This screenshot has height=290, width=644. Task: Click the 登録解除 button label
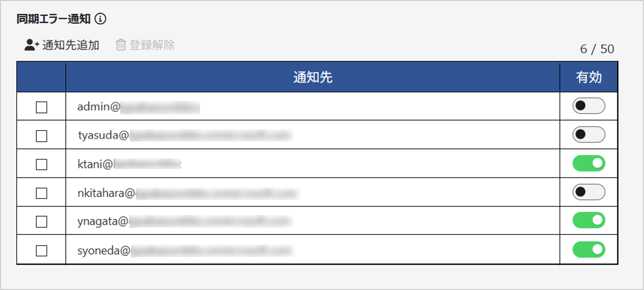coord(152,45)
